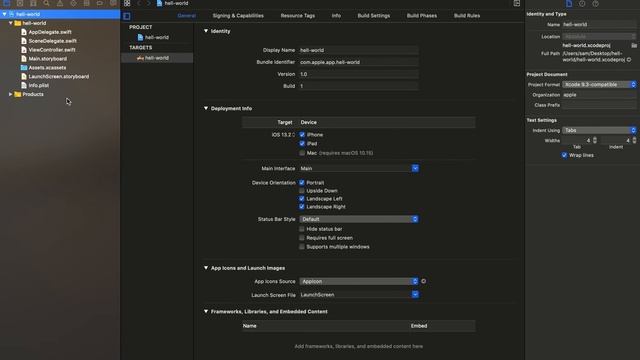
Task: Uncheck Landscape Left orientation
Action: (x=302, y=199)
